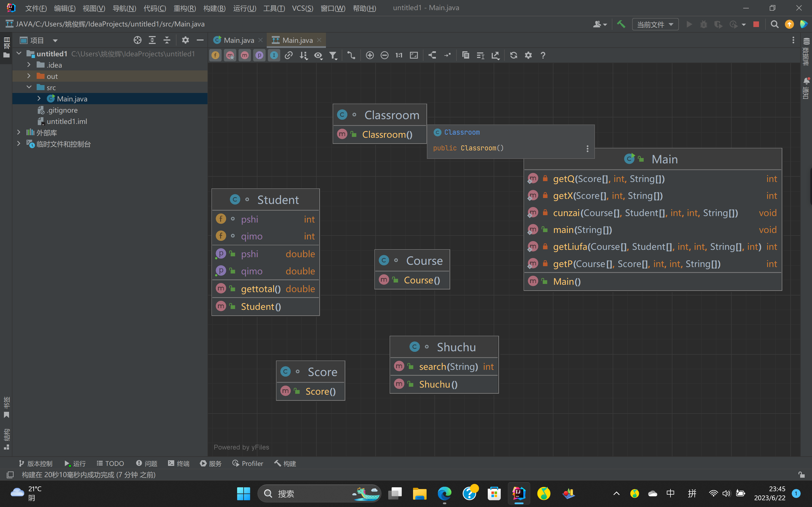Screen dimensions: 812x507
Task: Toggle the Fields visibility button in diagram toolbar
Action: 215,55
